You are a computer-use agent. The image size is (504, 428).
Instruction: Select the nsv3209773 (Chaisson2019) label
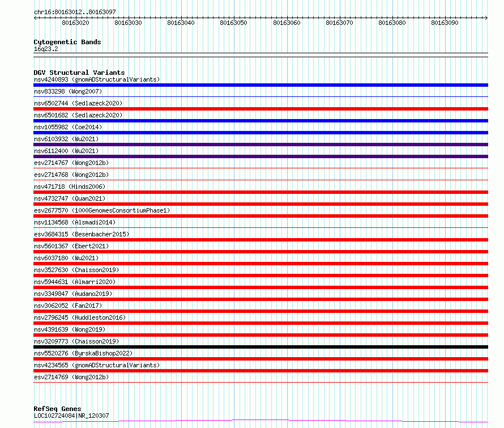[76, 341]
